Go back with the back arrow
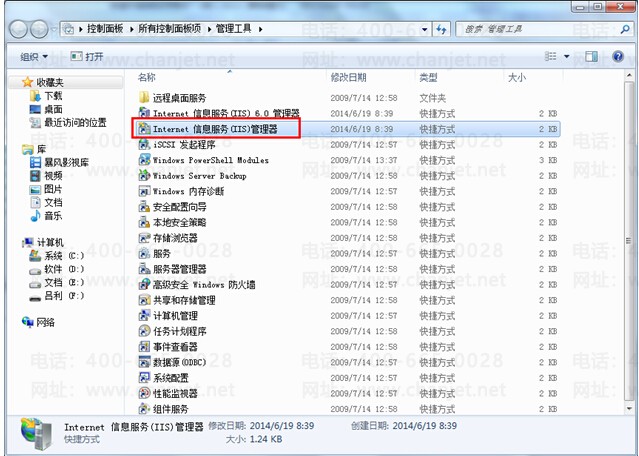 19,29
